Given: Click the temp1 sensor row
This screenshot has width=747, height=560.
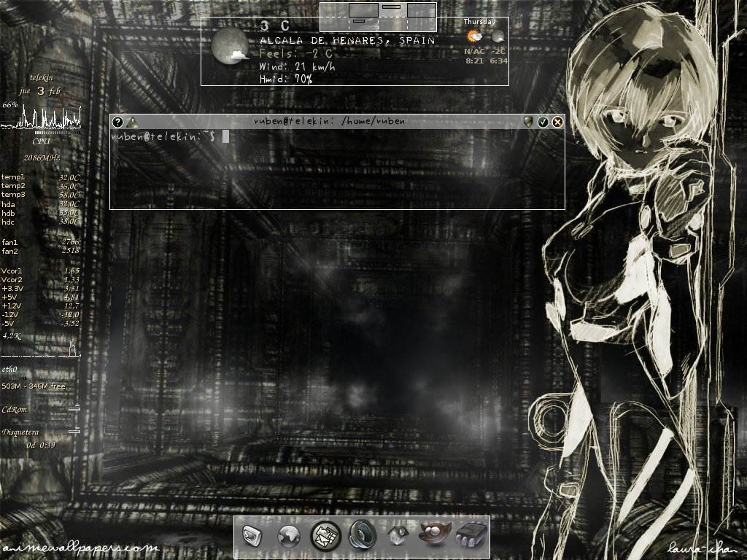Looking at the screenshot, I should [x=41, y=177].
